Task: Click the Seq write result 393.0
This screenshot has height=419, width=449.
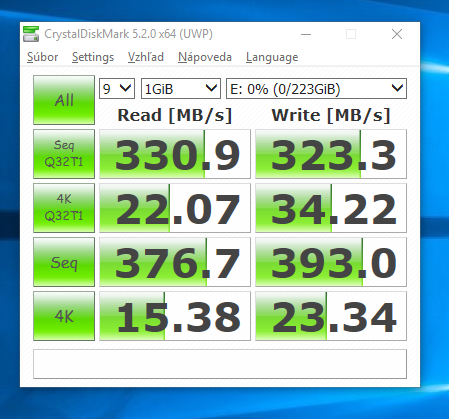Action: (x=331, y=262)
